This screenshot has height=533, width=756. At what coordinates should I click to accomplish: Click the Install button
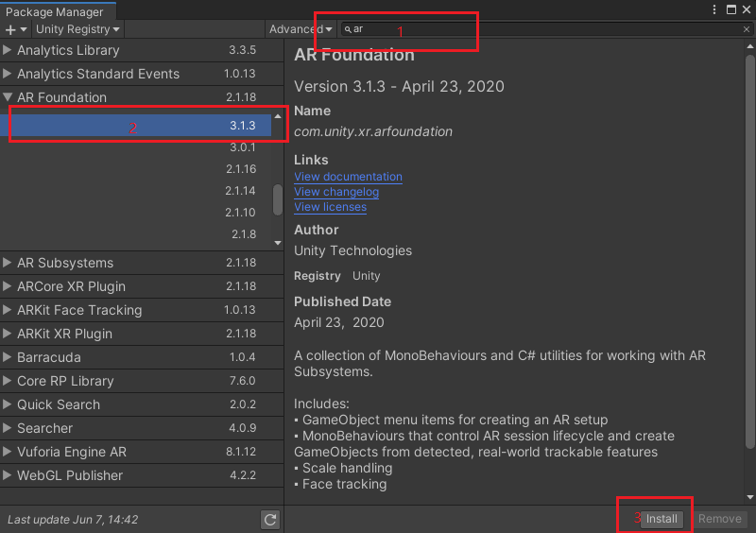[661, 519]
